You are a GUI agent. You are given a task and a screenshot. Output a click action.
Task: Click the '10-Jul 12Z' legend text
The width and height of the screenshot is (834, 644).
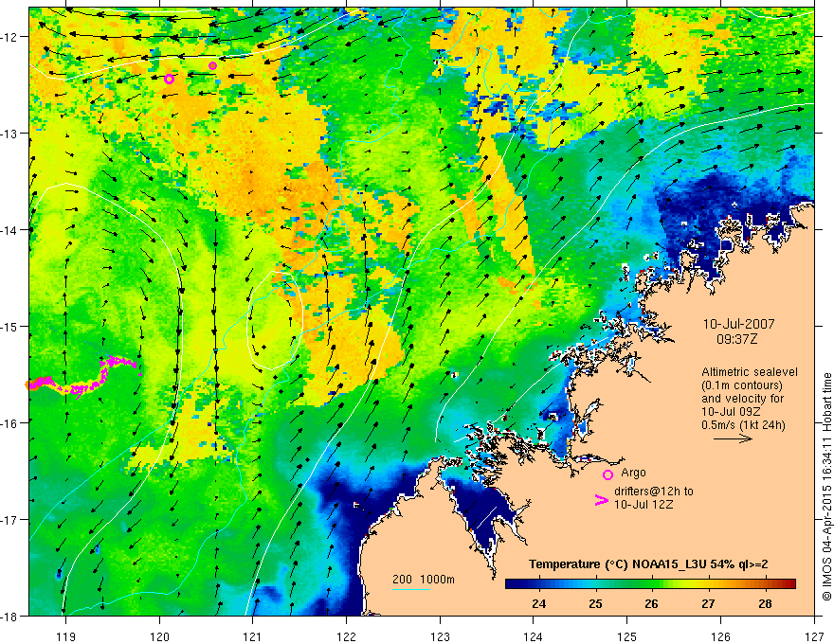(644, 504)
